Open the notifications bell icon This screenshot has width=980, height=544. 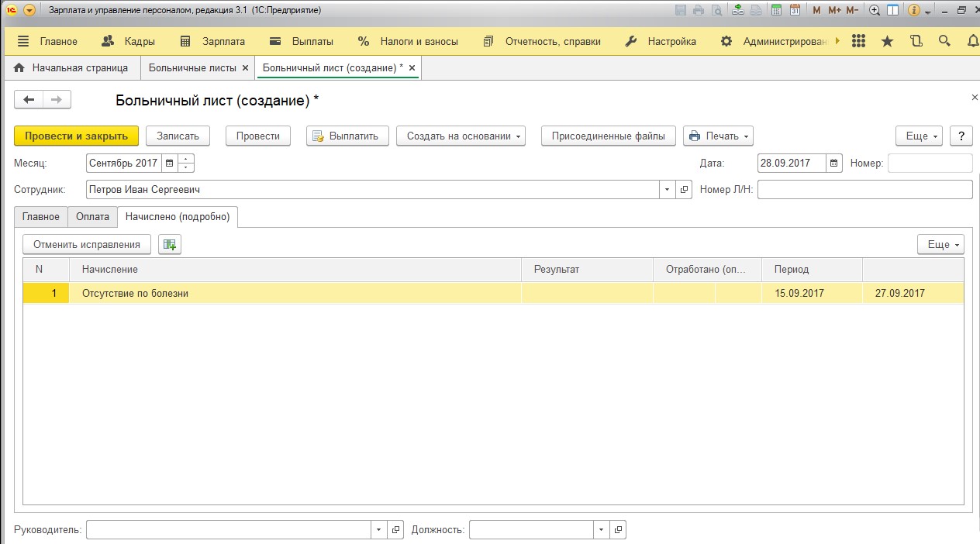click(x=972, y=41)
